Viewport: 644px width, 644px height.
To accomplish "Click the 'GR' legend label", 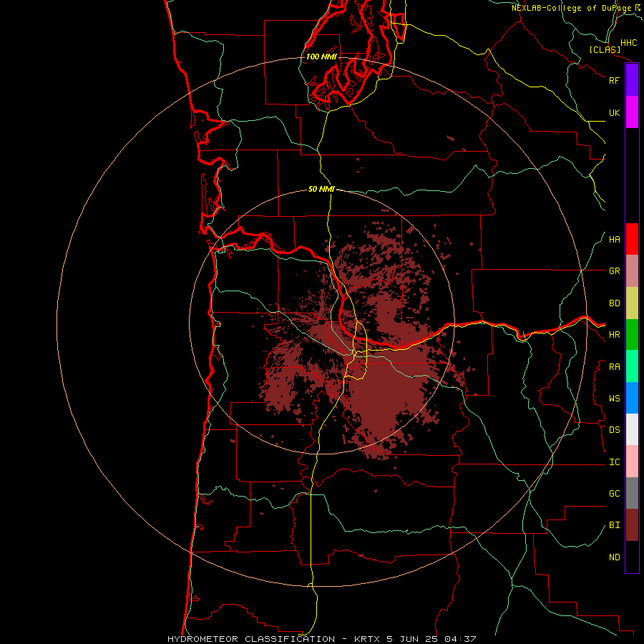I will [x=614, y=271].
